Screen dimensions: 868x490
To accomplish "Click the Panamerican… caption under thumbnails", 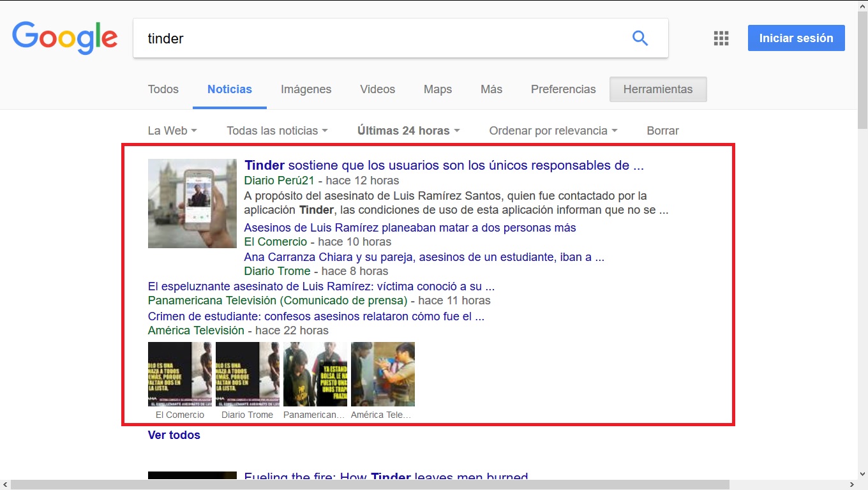I will click(315, 415).
